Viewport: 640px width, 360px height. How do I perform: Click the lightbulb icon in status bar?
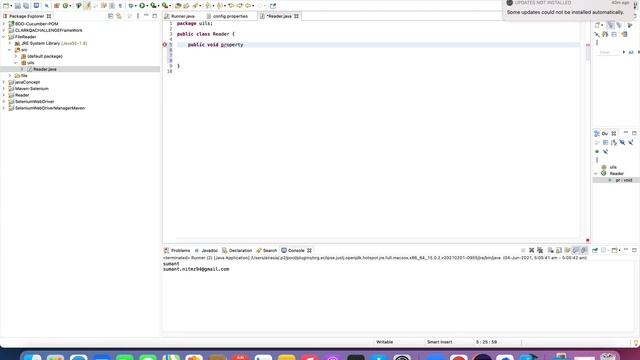[x=636, y=342]
